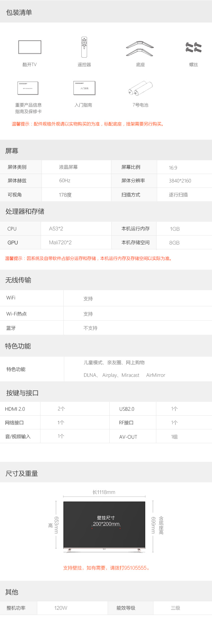
Task: Click the 包装清单 section header
Action: [x=19, y=12]
